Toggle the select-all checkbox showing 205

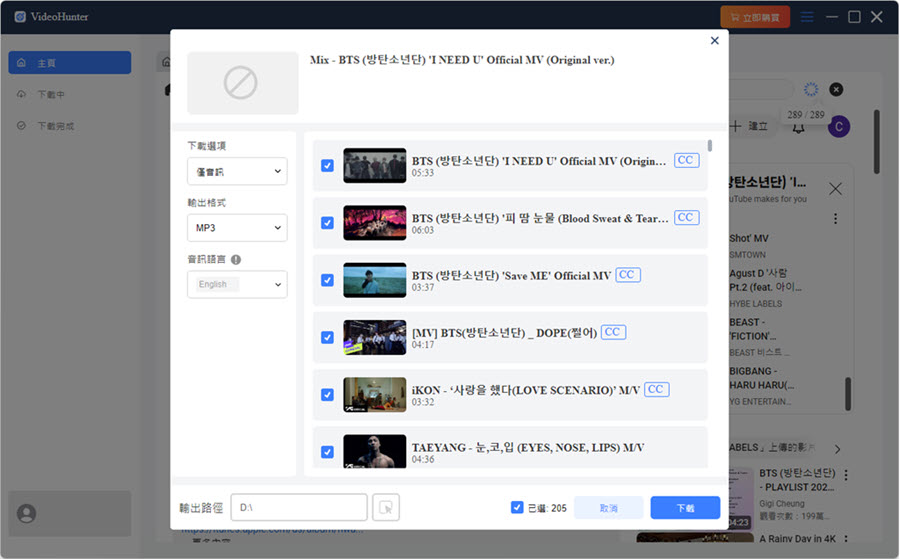[x=517, y=507]
